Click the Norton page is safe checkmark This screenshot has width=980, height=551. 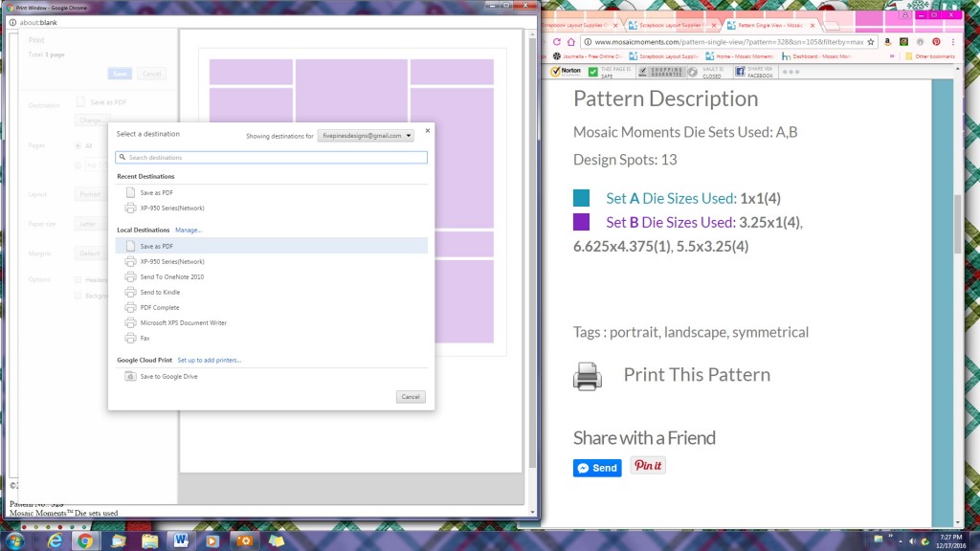[x=593, y=72]
